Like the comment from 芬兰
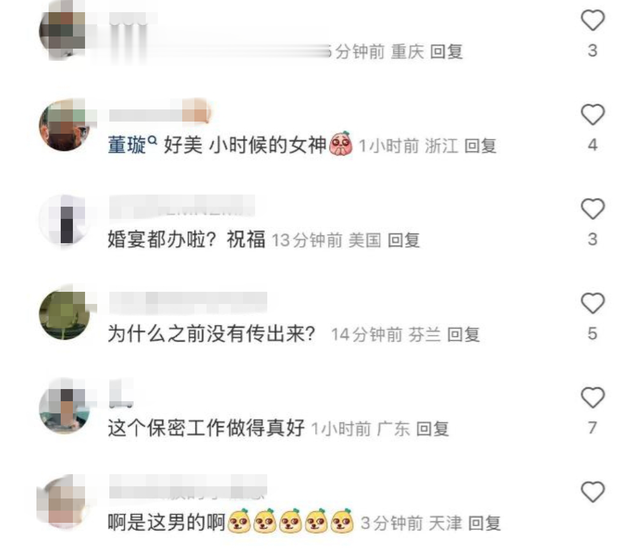Image resolution: width=640 pixels, height=558 pixels. click(x=592, y=303)
